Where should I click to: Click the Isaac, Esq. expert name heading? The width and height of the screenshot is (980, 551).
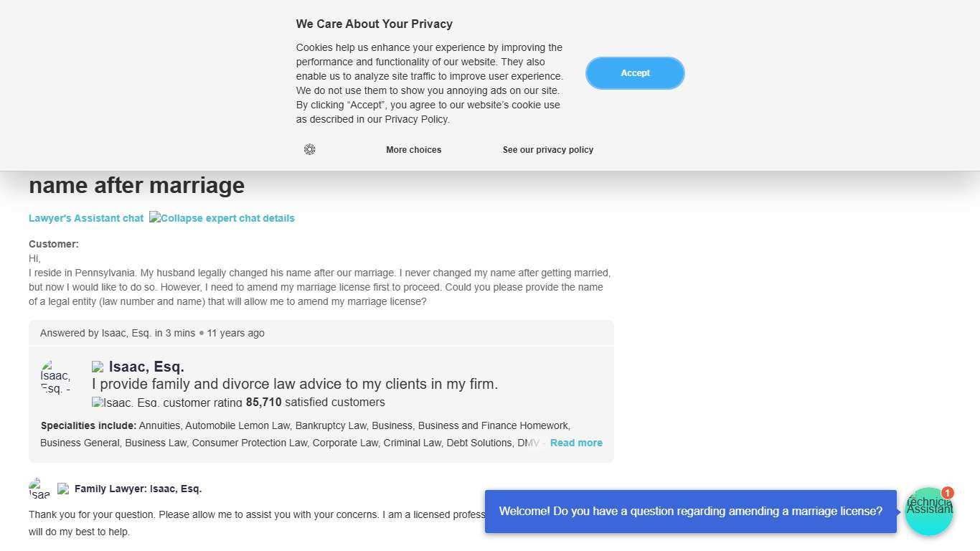146,367
